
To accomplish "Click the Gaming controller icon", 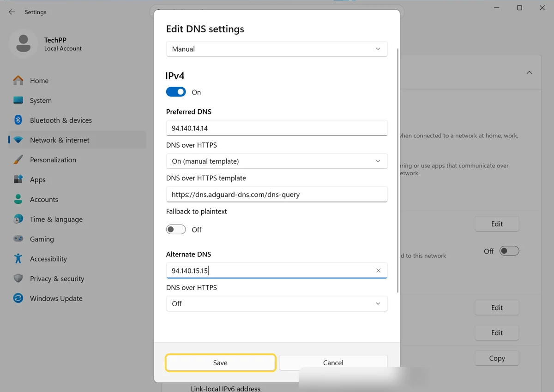I will pyautogui.click(x=18, y=239).
